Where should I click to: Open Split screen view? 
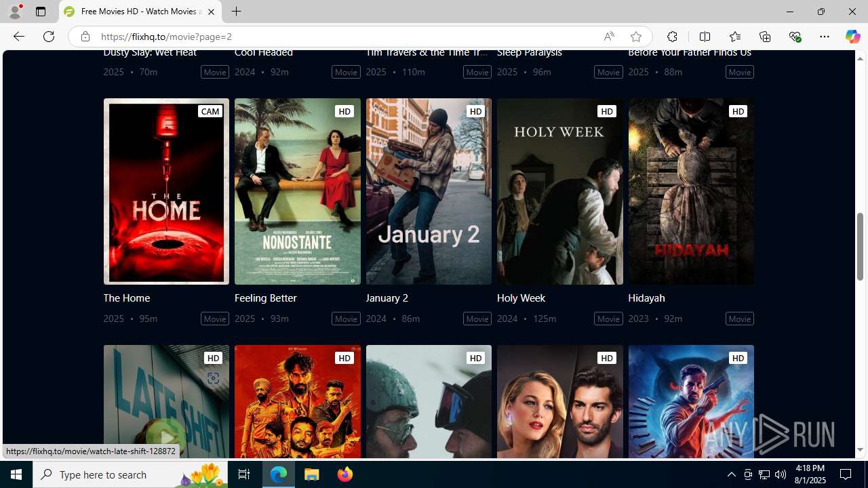coord(705,37)
